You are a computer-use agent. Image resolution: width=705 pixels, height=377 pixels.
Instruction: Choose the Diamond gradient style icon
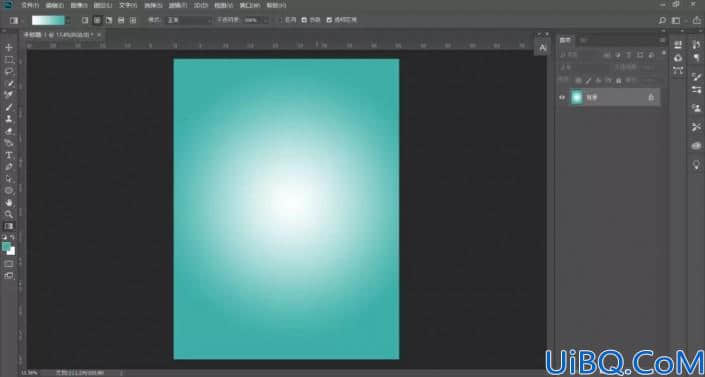pos(133,20)
